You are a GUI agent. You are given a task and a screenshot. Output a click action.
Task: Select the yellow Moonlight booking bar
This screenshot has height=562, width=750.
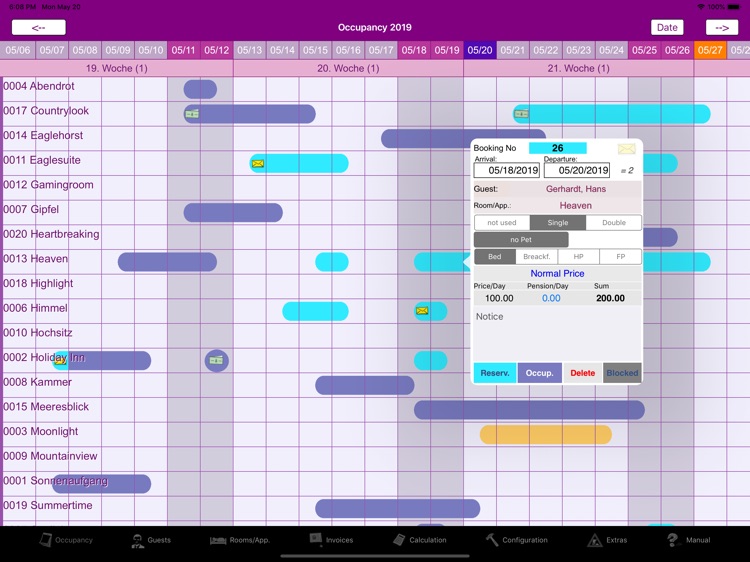pos(546,435)
